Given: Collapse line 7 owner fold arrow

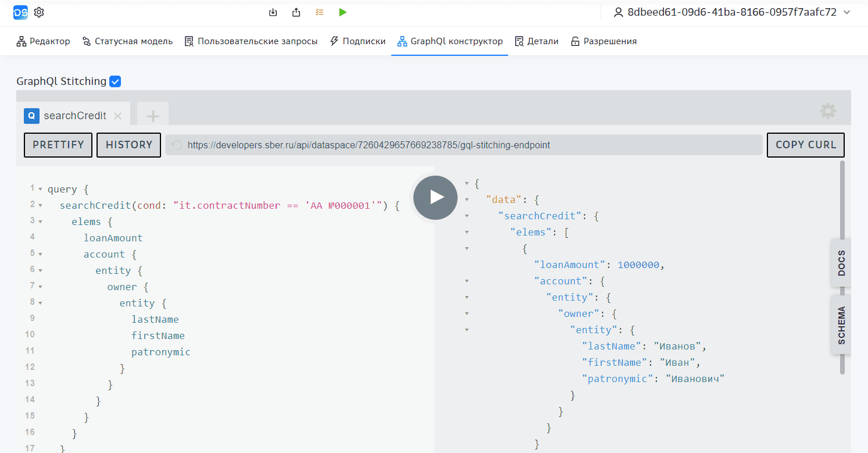Looking at the screenshot, I should (x=40, y=287).
